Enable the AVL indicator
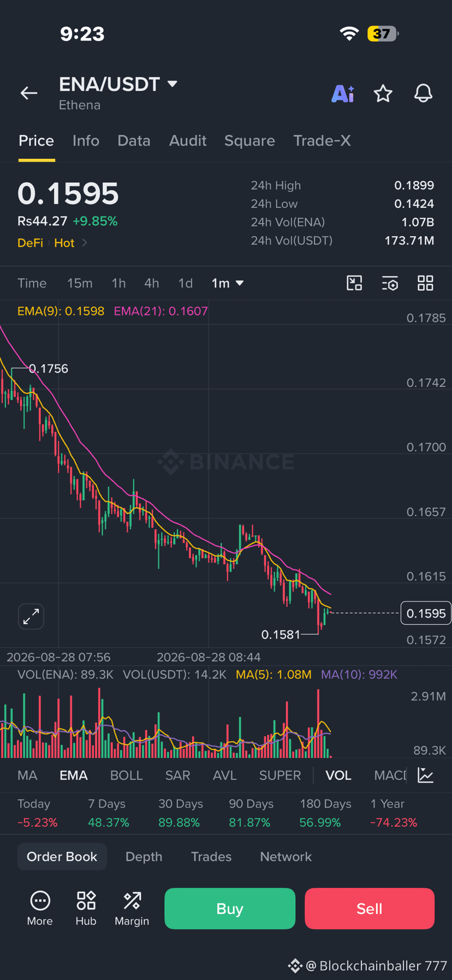452x980 pixels. pos(225,775)
